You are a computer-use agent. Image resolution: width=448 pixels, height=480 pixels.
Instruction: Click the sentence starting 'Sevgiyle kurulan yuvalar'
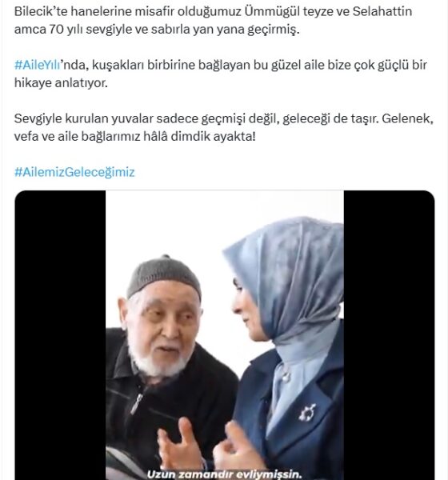223,127
